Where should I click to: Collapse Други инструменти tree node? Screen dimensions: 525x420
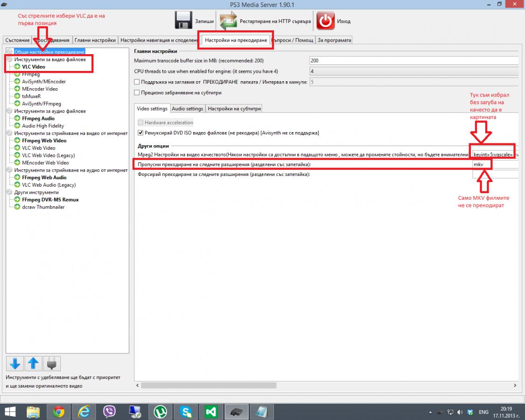coord(9,192)
